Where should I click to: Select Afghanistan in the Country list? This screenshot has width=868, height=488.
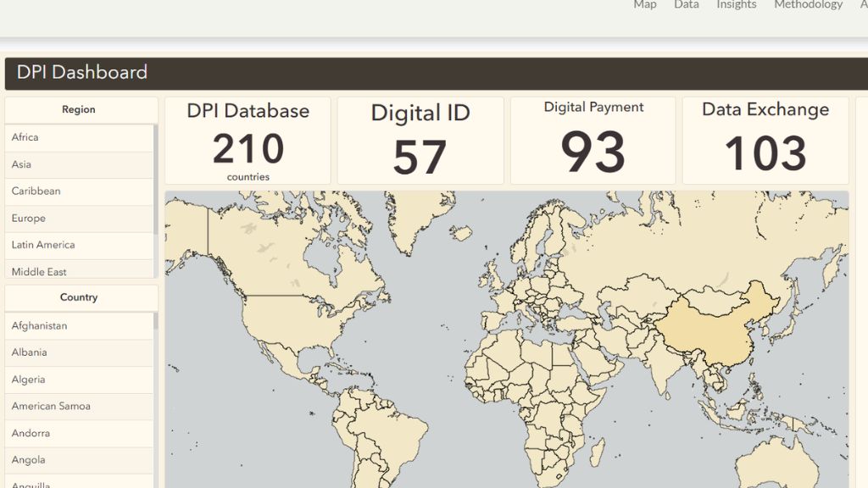pyautogui.click(x=79, y=325)
